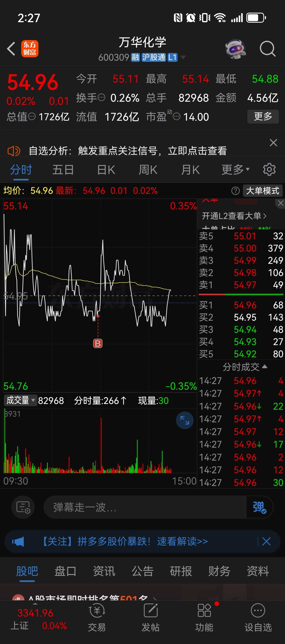Switch to 财务 tab
This screenshot has width=285, height=644.
pos(219,572)
